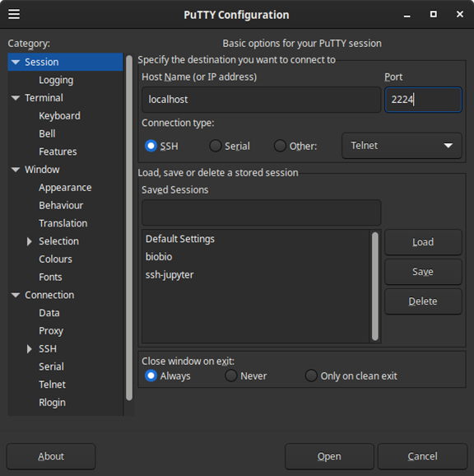Choose the Serial connection type radio
This screenshot has height=476, width=474.
point(216,146)
